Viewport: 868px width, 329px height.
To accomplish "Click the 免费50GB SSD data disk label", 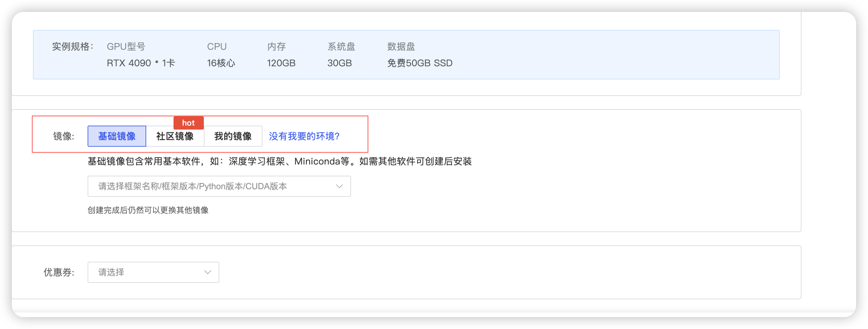I will pos(420,63).
